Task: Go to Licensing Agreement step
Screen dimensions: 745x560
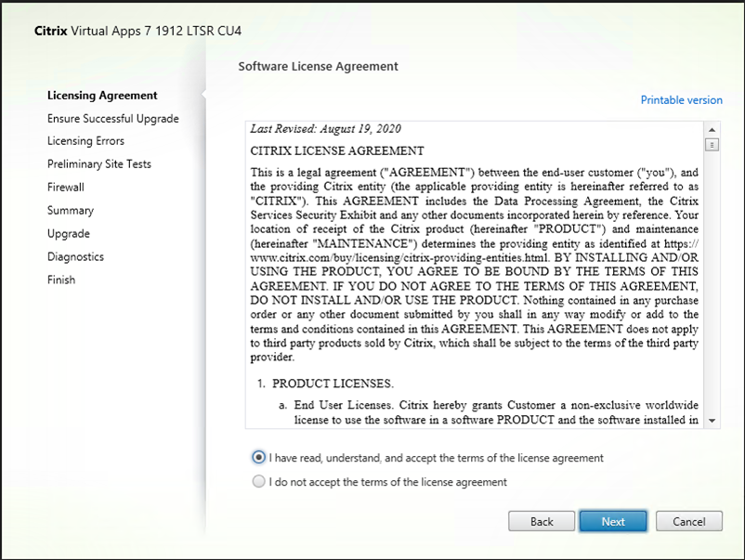Action: point(102,96)
